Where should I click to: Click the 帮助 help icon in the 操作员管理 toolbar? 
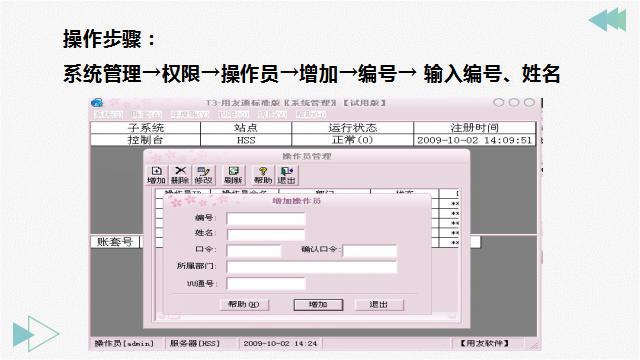click(x=262, y=175)
